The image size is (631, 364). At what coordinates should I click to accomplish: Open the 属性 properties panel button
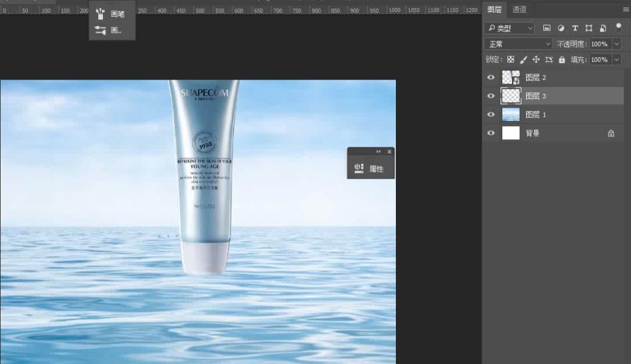point(371,169)
